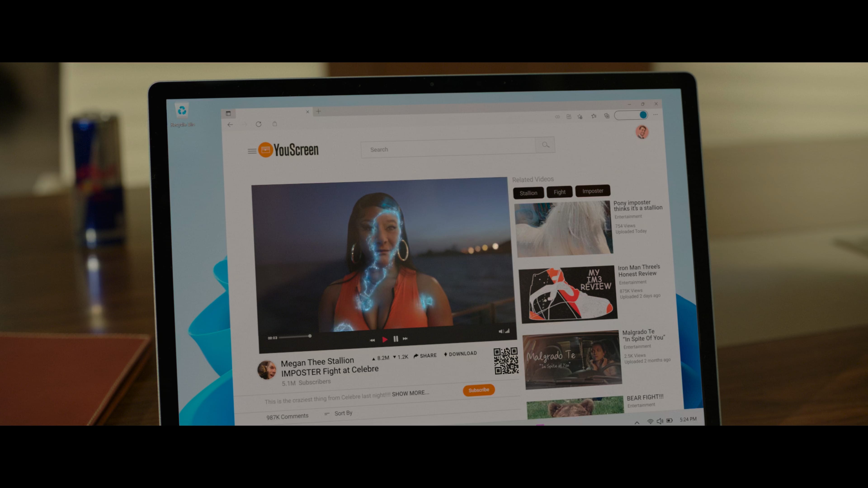The height and width of the screenshot is (488, 868).
Task: Open a new browser tab
Action: (x=318, y=111)
